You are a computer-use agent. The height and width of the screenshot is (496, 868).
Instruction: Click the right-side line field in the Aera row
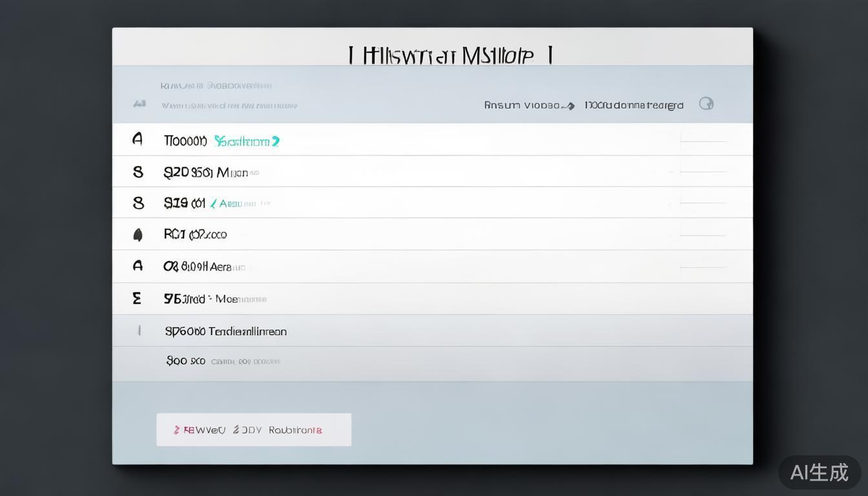(703, 266)
